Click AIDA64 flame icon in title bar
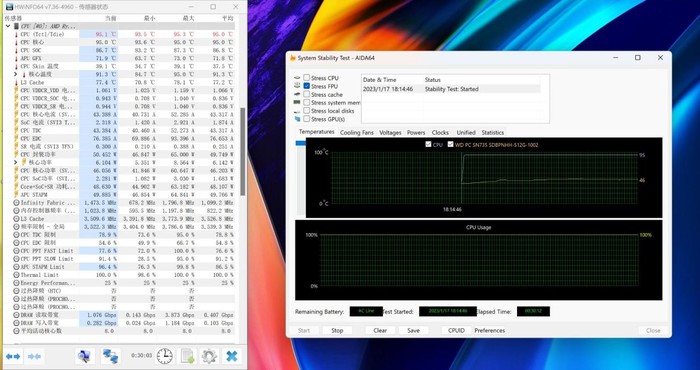The image size is (700, 370). pos(293,58)
